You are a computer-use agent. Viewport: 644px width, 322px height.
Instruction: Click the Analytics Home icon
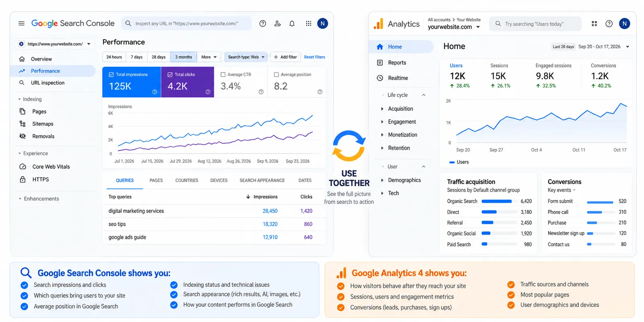point(380,47)
